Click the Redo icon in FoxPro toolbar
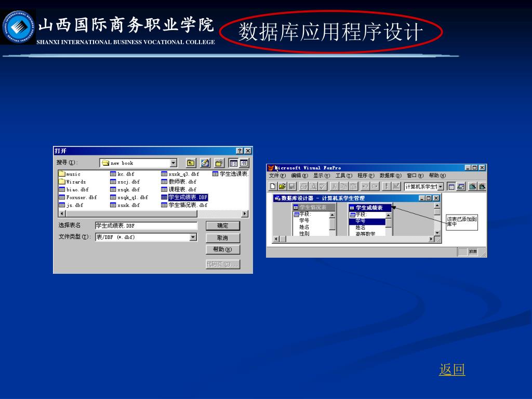This screenshot has width=532, height=399. [x=375, y=187]
